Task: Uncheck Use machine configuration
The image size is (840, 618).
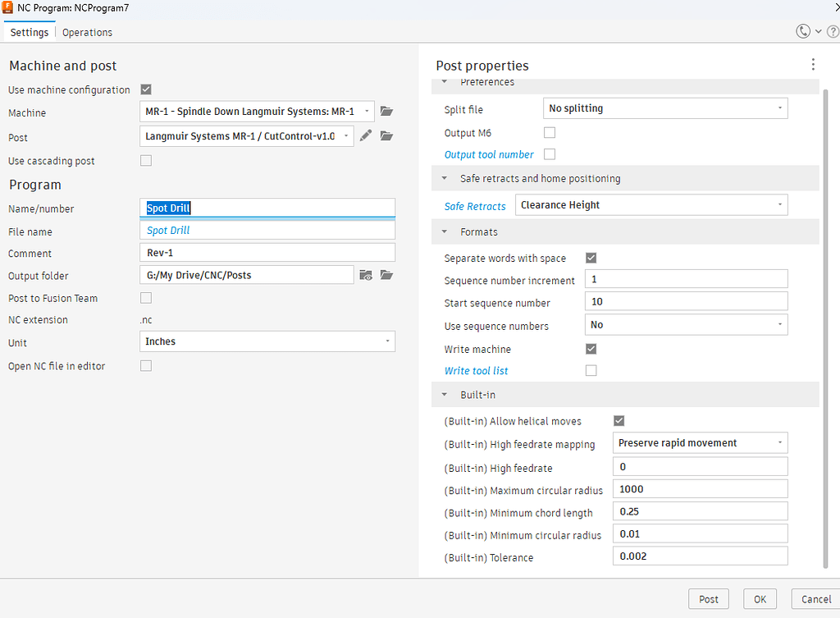Action: click(x=146, y=89)
